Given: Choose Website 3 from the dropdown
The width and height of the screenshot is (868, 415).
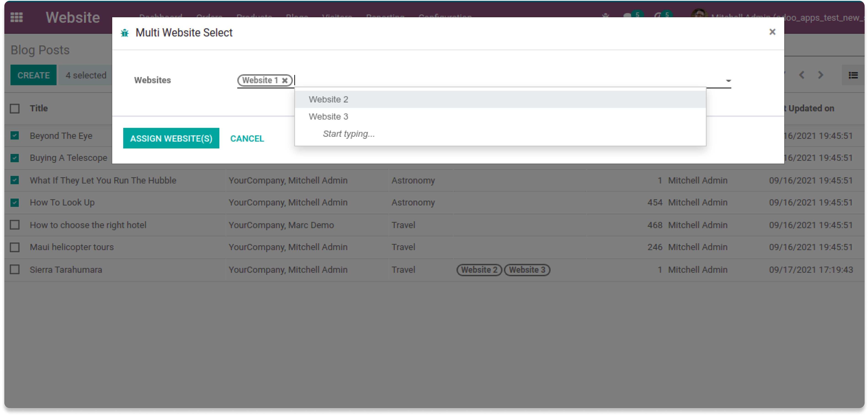Looking at the screenshot, I should coord(328,116).
